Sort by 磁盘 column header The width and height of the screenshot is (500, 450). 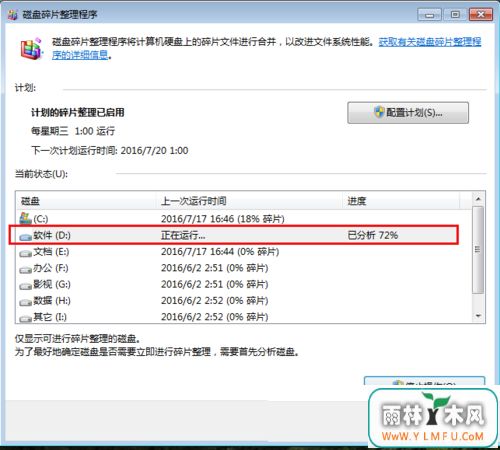coord(86,201)
